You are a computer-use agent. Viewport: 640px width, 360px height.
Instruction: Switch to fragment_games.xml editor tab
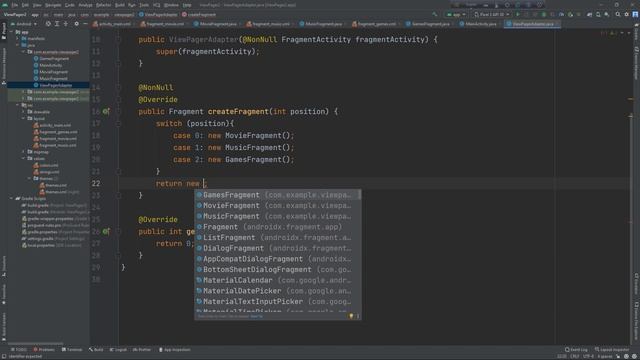[x=375, y=24]
